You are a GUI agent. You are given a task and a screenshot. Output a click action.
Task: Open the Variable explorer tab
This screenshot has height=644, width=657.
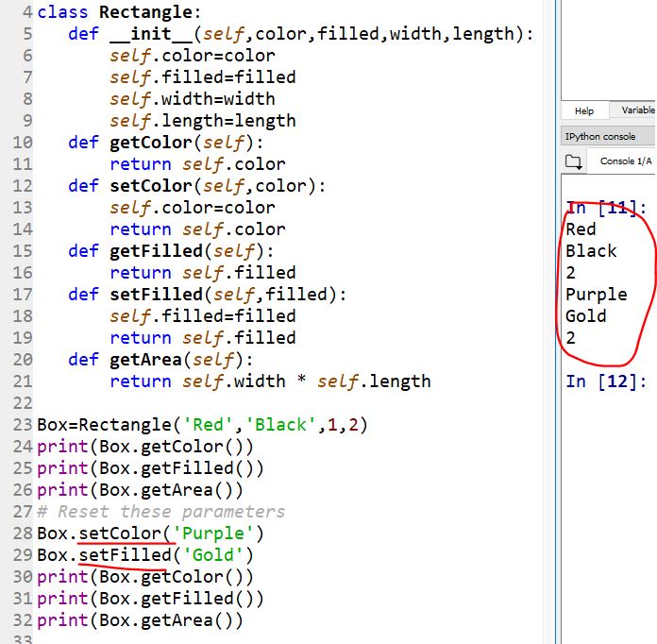(637, 110)
